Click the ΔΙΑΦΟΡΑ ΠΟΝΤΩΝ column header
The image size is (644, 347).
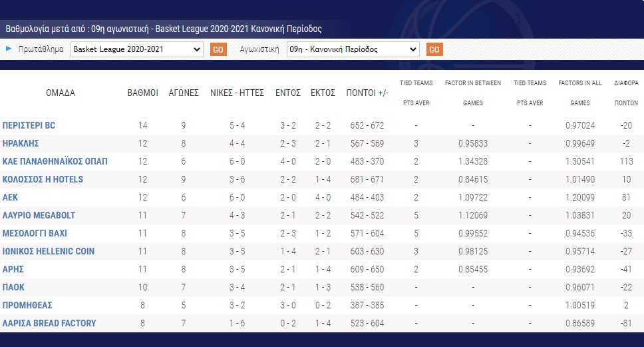pyautogui.click(x=626, y=93)
